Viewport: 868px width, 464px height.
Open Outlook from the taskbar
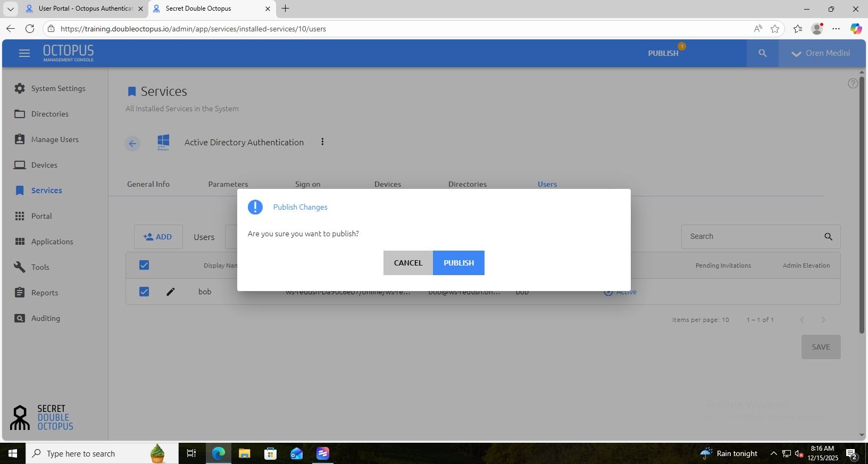[x=296, y=453]
